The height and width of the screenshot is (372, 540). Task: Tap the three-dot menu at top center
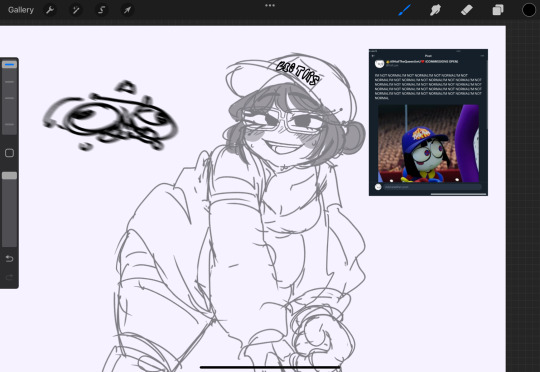click(x=270, y=6)
